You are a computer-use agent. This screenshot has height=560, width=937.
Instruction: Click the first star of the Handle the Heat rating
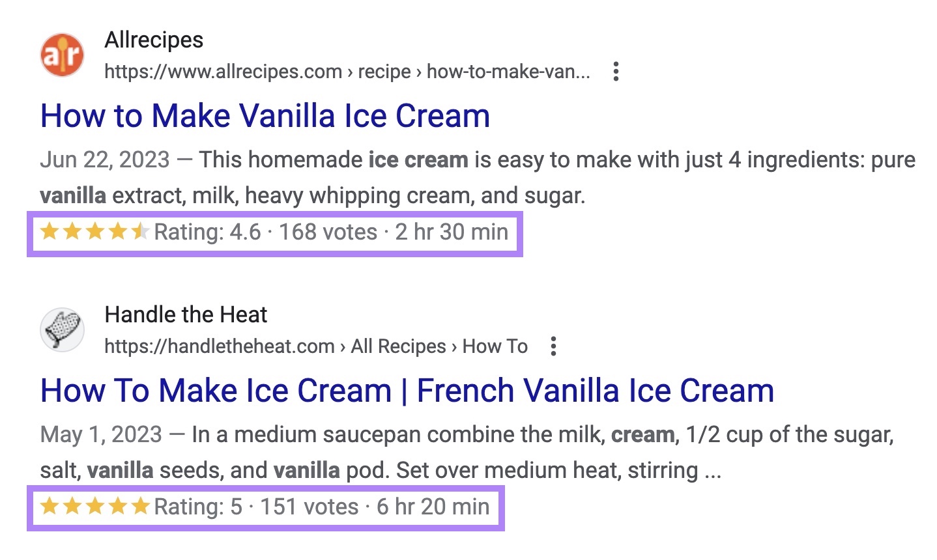coord(50,506)
